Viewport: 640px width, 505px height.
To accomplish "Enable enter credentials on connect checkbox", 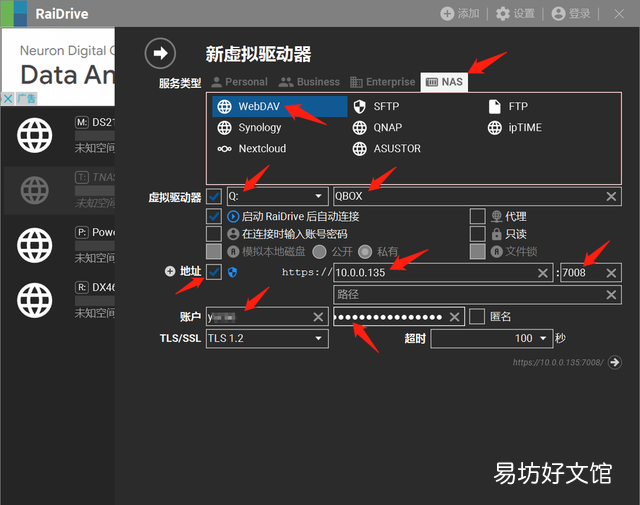I will pyautogui.click(x=214, y=234).
